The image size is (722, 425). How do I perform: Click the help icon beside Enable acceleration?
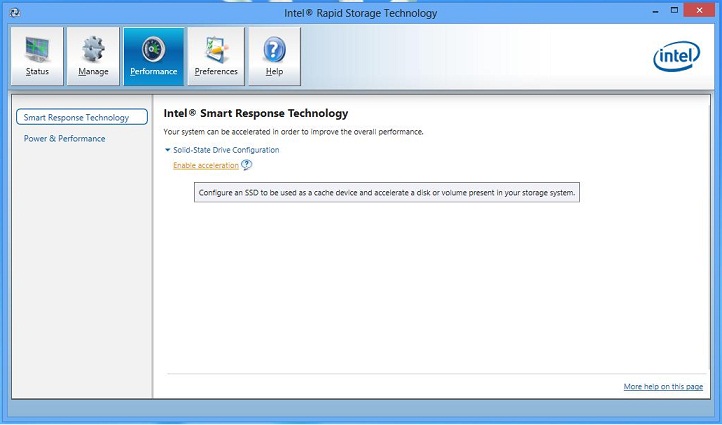[246, 164]
